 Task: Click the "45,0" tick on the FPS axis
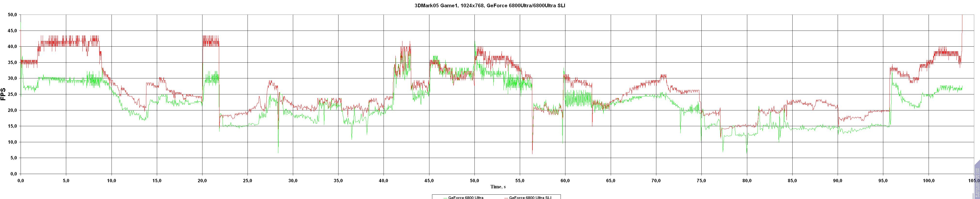pos(12,31)
